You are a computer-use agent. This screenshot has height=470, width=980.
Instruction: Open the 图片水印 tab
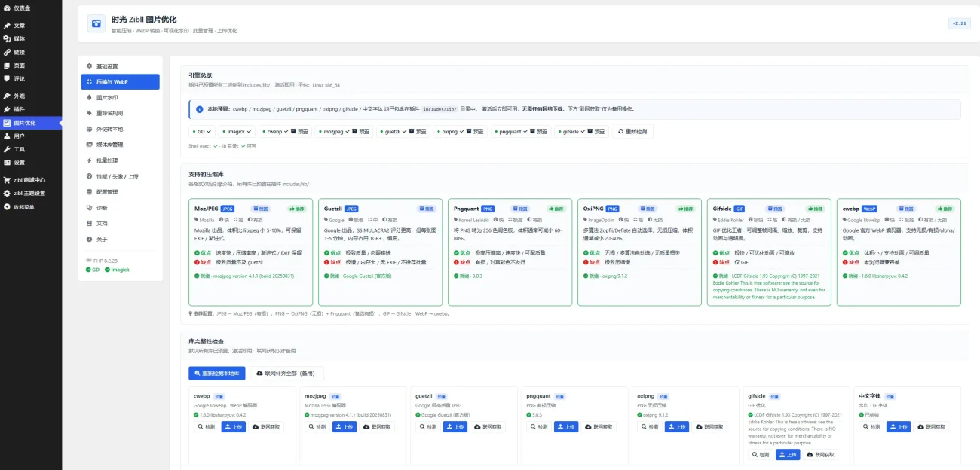point(121,97)
